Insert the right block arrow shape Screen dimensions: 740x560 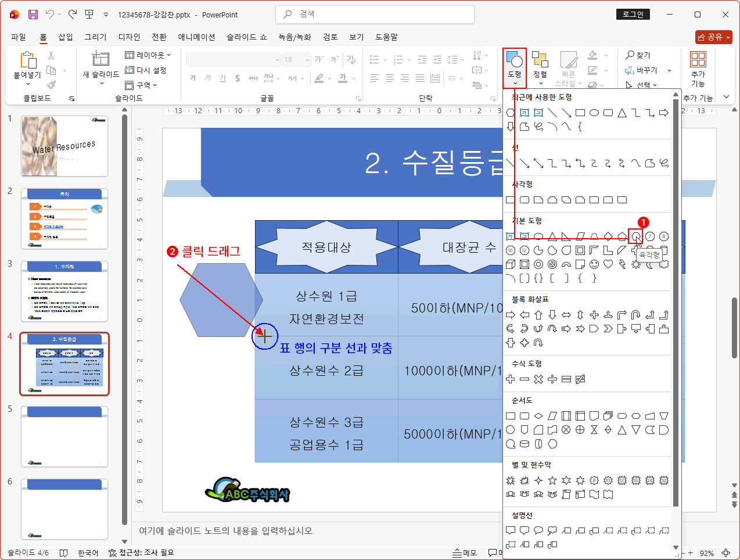pyautogui.click(x=511, y=315)
